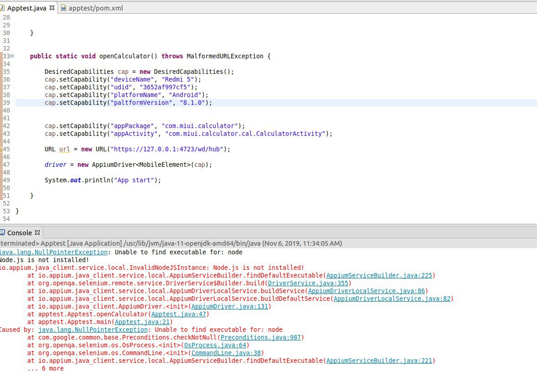Screen dimensions: 537x392
Task: Open the Caused by NullPointerException link
Action: click(x=93, y=330)
